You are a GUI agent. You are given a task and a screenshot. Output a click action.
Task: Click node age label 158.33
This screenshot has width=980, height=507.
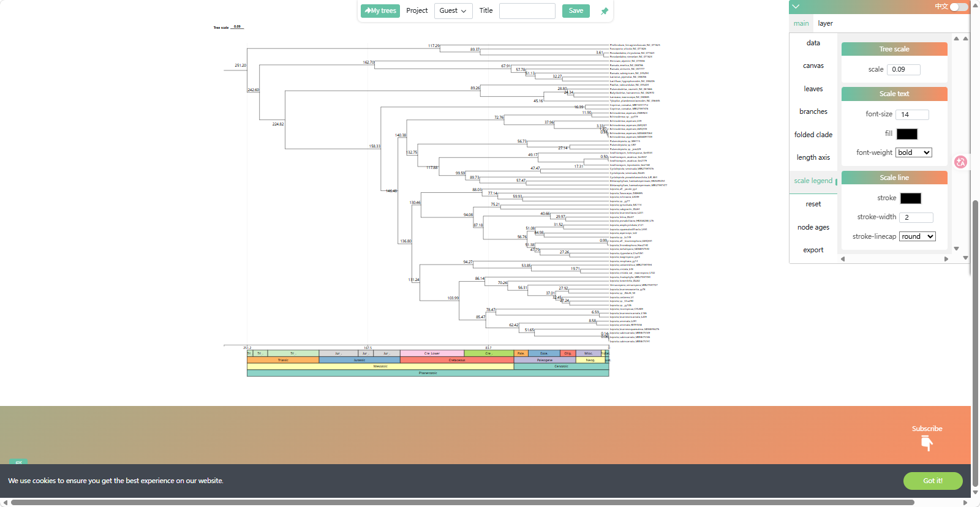pos(374,146)
